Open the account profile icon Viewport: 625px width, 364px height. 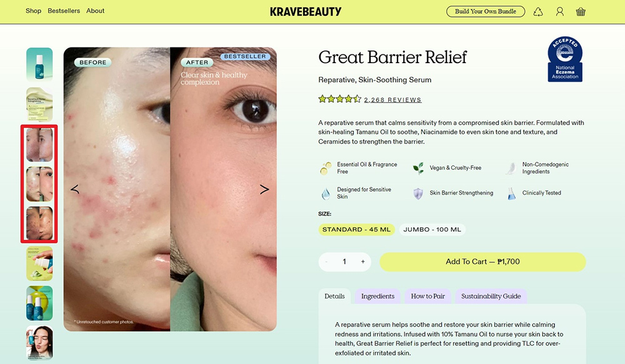tap(559, 11)
